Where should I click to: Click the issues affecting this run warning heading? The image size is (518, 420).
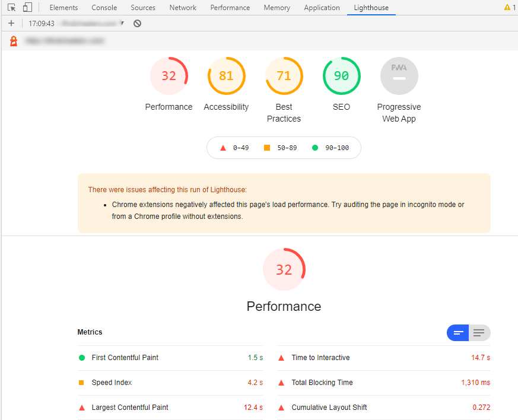(167, 190)
